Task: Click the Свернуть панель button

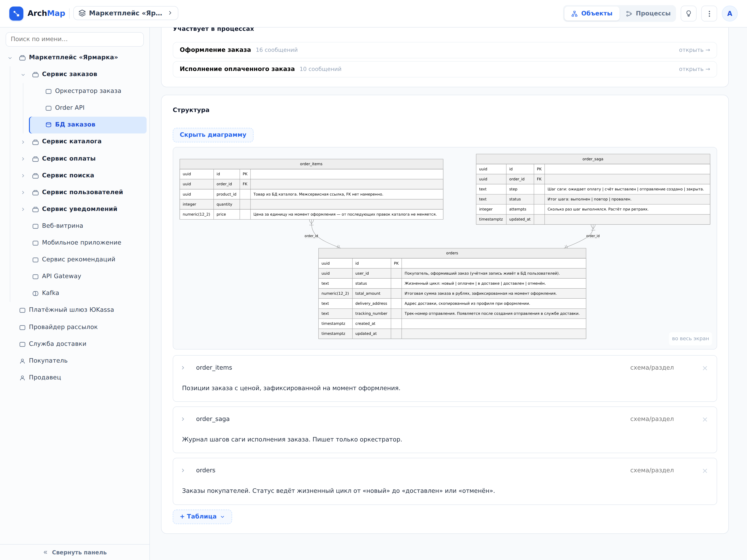Action: (75, 552)
